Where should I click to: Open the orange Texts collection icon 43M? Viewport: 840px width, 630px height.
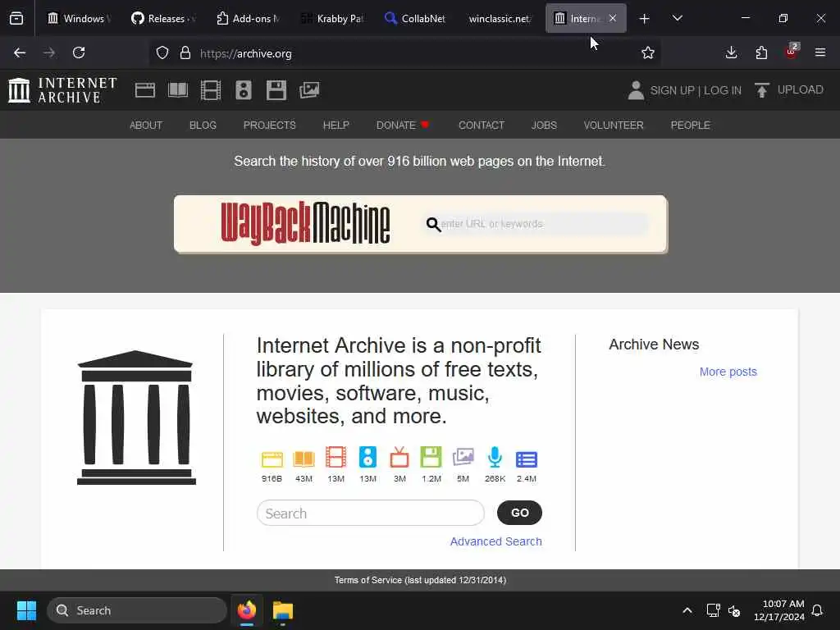[x=304, y=459]
